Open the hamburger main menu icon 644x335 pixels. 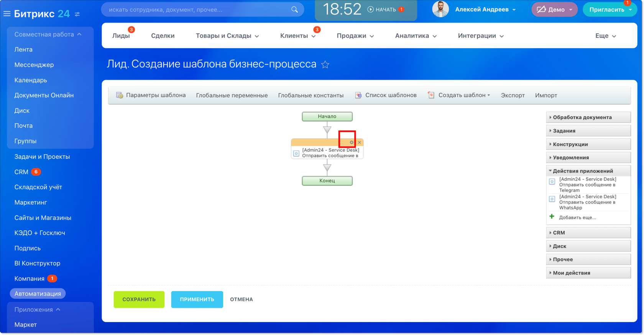7,14
